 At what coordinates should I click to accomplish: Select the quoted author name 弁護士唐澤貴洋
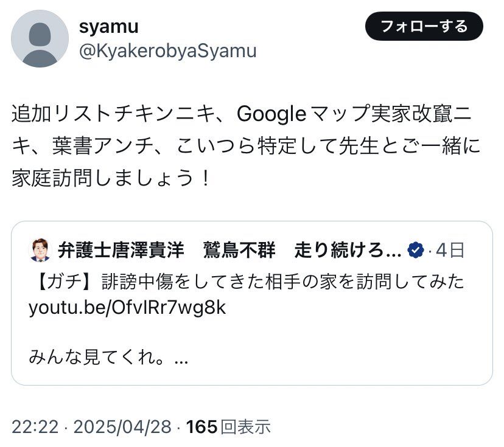[x=121, y=251]
